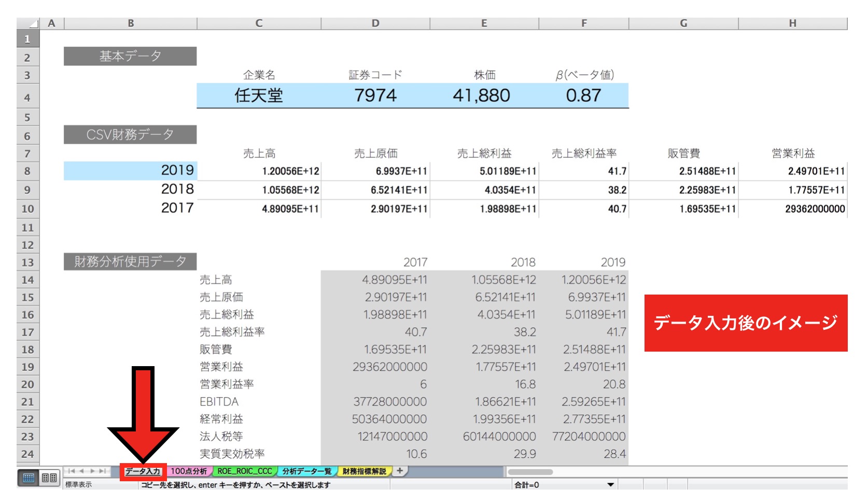Select operating profit cell 29362000000 in row 10
Screen dimensions: 868x502
[x=792, y=208]
